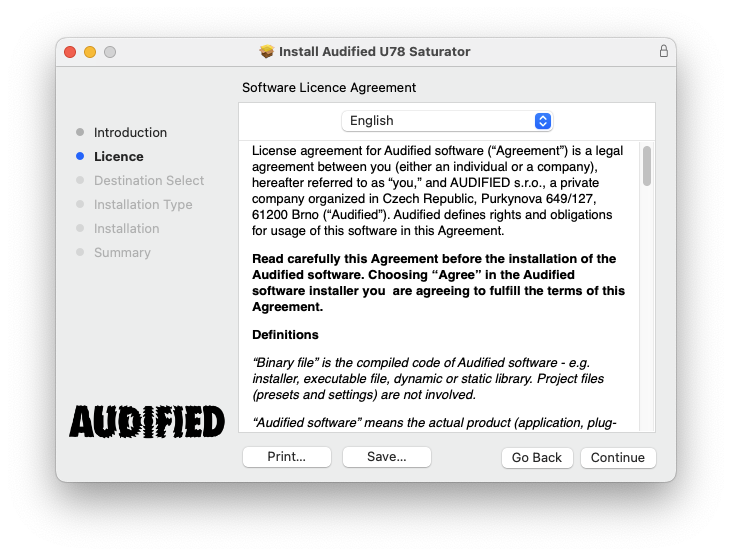Click the padlock icon in the title bar
The image size is (732, 556).
pos(663,51)
